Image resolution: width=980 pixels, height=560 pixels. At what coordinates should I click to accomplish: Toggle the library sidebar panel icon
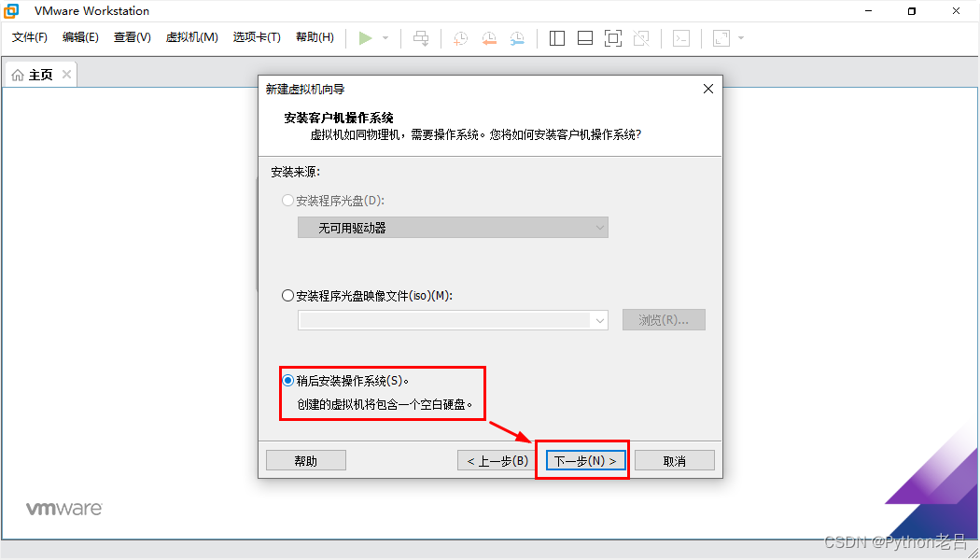557,38
